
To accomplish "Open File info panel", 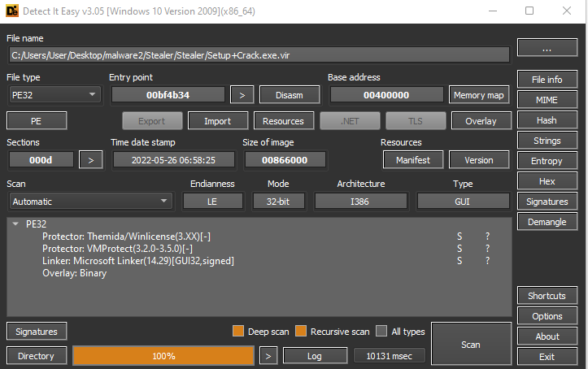I will tap(547, 80).
